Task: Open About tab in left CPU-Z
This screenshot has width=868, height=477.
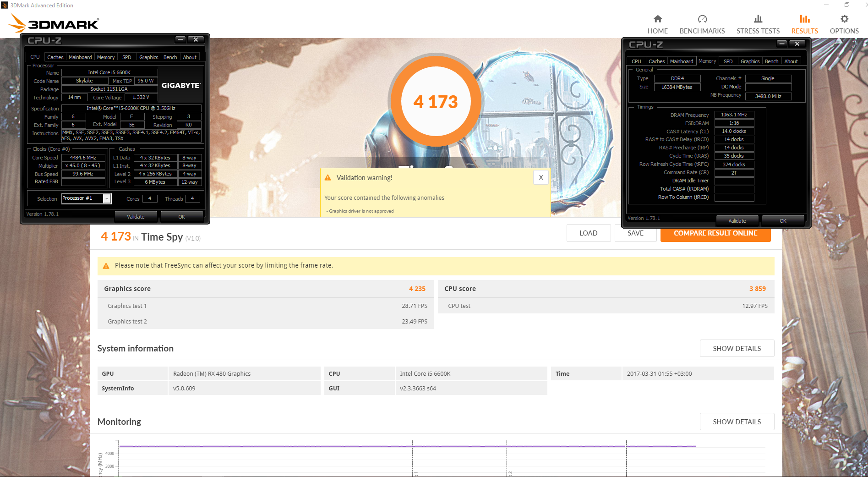Action: click(x=190, y=57)
